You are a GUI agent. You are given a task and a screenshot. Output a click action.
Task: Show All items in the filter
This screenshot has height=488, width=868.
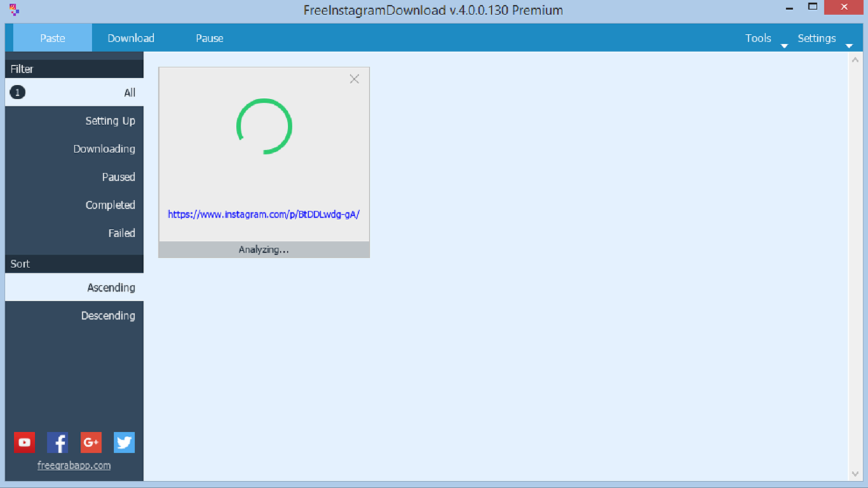tap(74, 93)
